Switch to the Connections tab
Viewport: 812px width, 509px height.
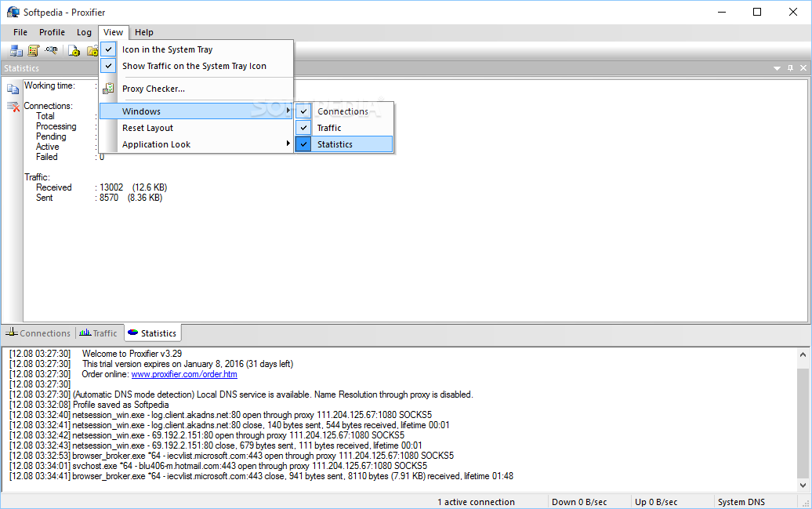tap(38, 333)
